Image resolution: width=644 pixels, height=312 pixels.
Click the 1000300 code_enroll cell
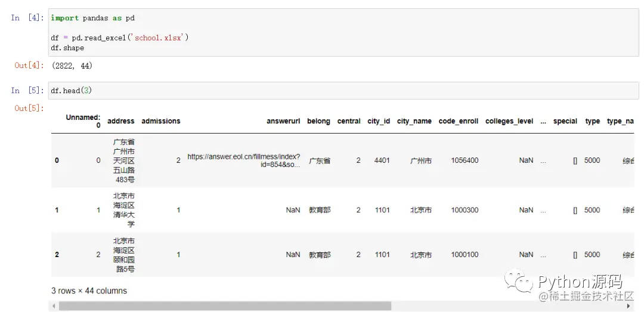click(x=465, y=210)
